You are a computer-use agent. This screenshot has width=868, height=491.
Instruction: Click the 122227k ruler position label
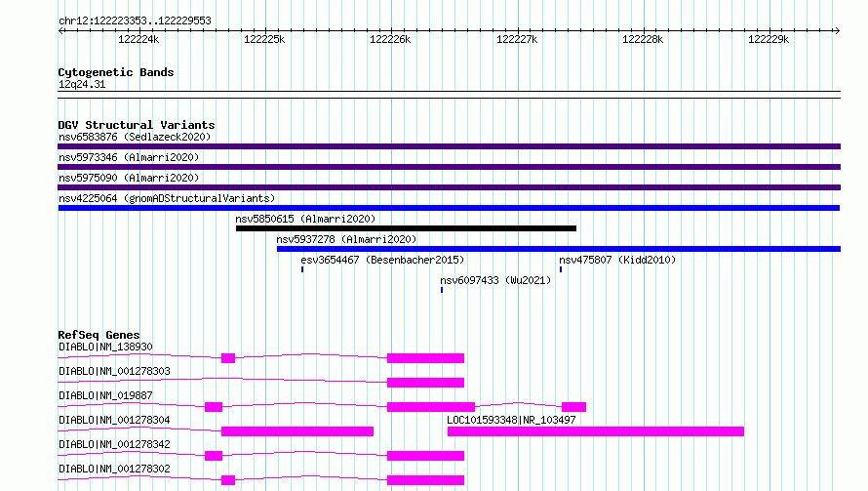tap(517, 39)
